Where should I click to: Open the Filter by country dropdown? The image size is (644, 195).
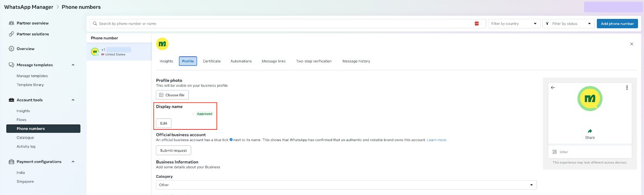(514, 24)
